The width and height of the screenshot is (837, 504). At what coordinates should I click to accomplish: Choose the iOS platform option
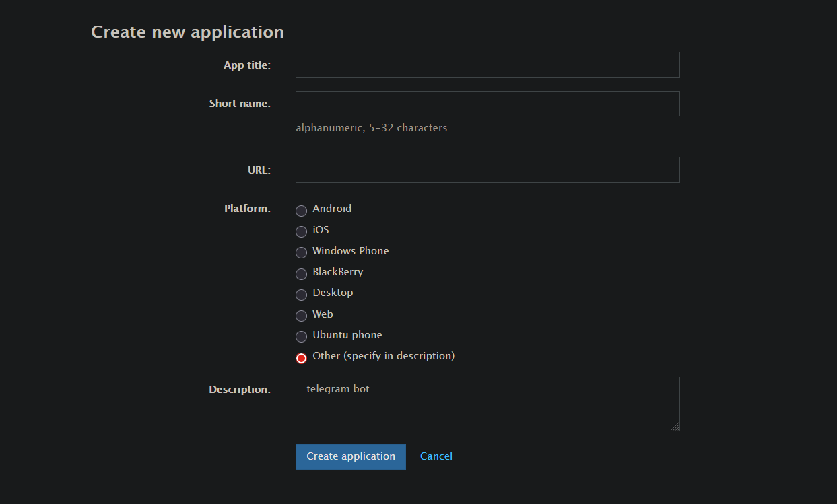click(x=301, y=231)
